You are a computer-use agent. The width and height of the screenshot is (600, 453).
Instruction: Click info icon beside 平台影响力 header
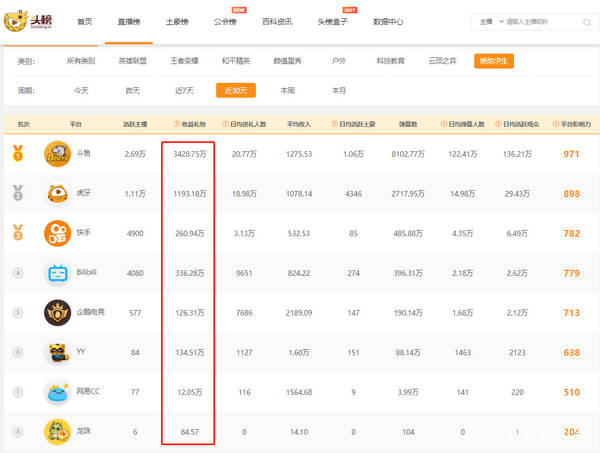pos(556,124)
